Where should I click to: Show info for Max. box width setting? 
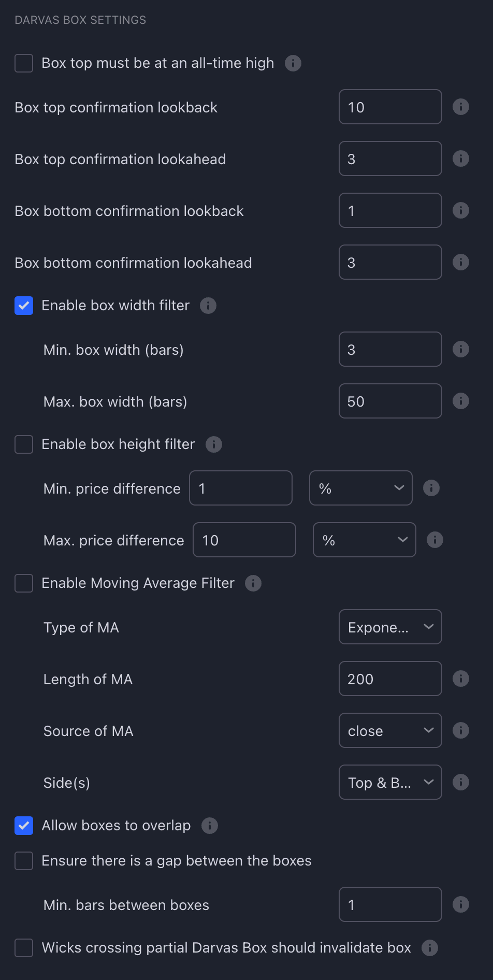point(460,401)
